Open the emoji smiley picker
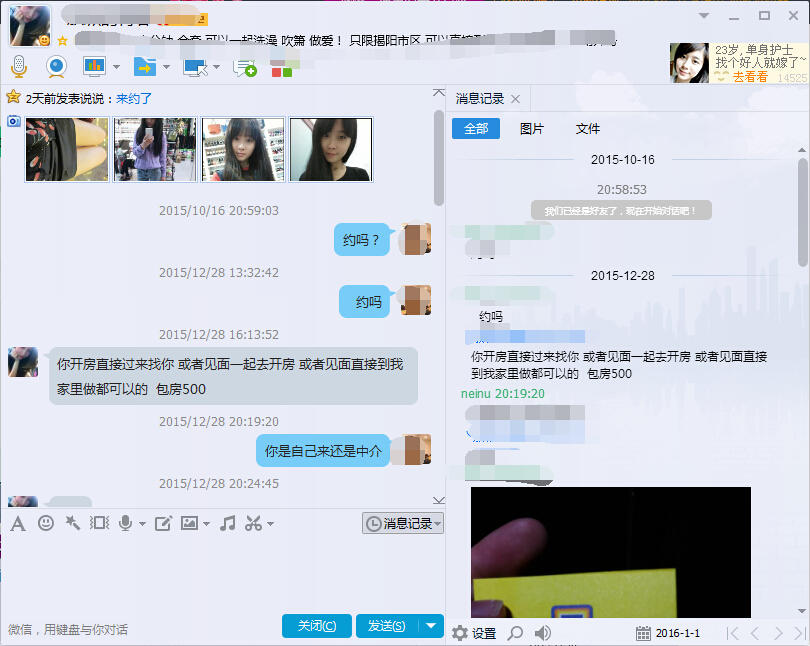 [x=46, y=523]
